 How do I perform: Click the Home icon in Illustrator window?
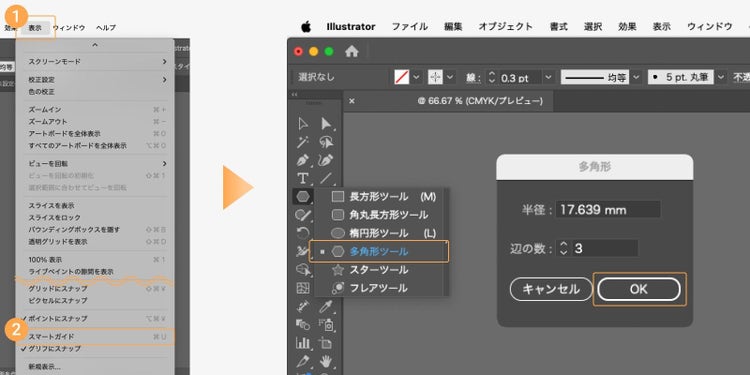[352, 52]
